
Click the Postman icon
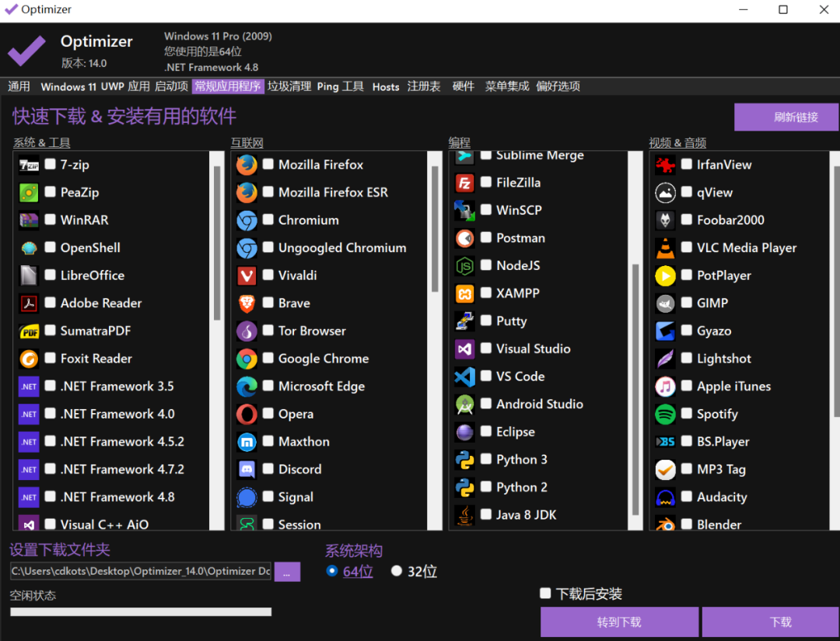[464, 238]
